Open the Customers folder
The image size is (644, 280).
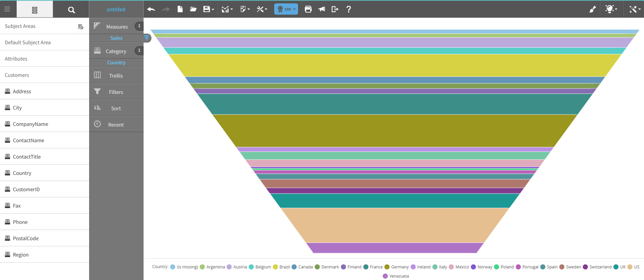[45, 75]
